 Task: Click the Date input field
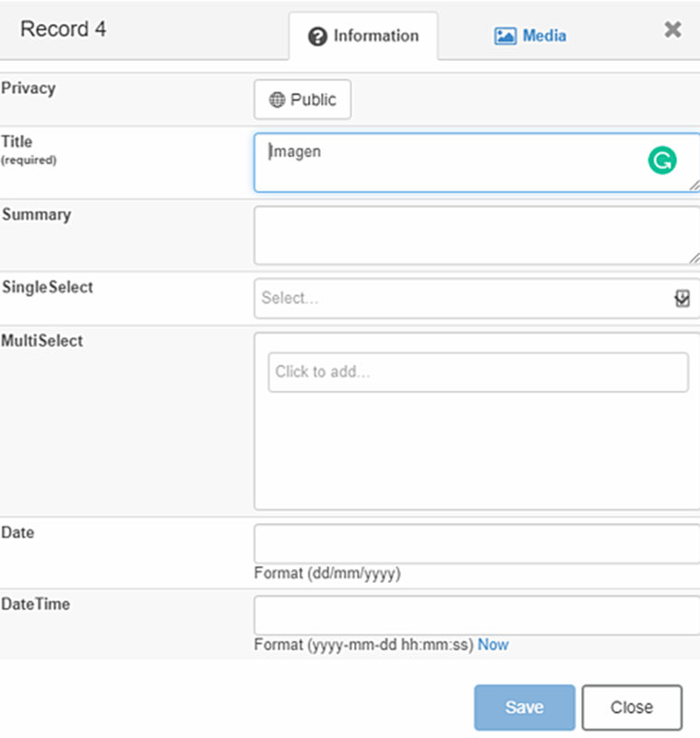(x=461, y=543)
